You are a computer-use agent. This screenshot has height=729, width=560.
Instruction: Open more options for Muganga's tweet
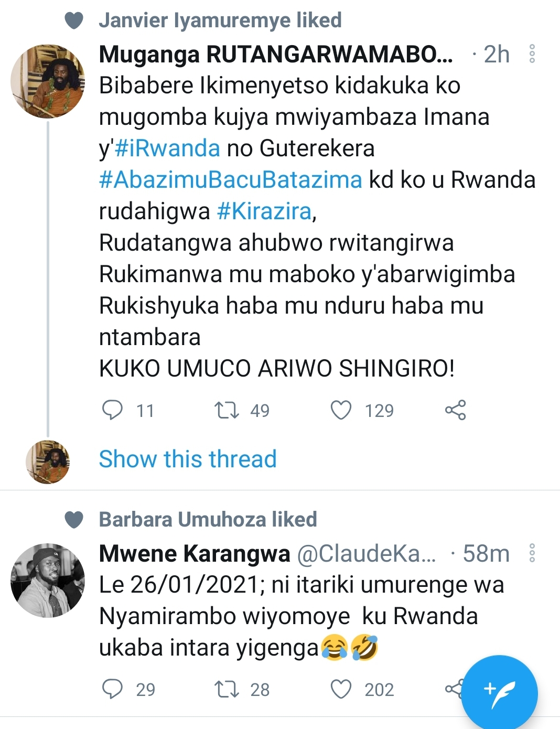coord(532,54)
